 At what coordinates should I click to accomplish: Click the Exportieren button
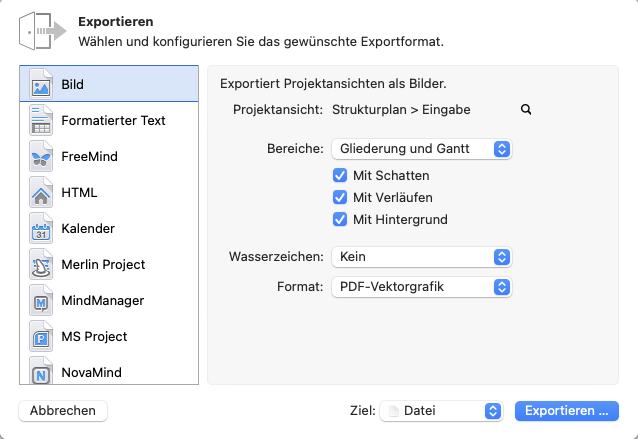pyautogui.click(x=566, y=410)
